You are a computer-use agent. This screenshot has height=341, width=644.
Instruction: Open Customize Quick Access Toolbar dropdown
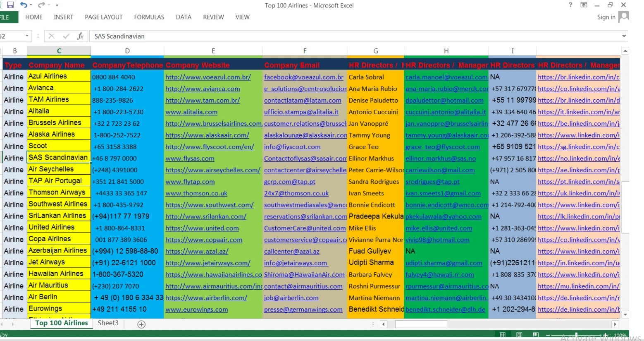tap(57, 5)
